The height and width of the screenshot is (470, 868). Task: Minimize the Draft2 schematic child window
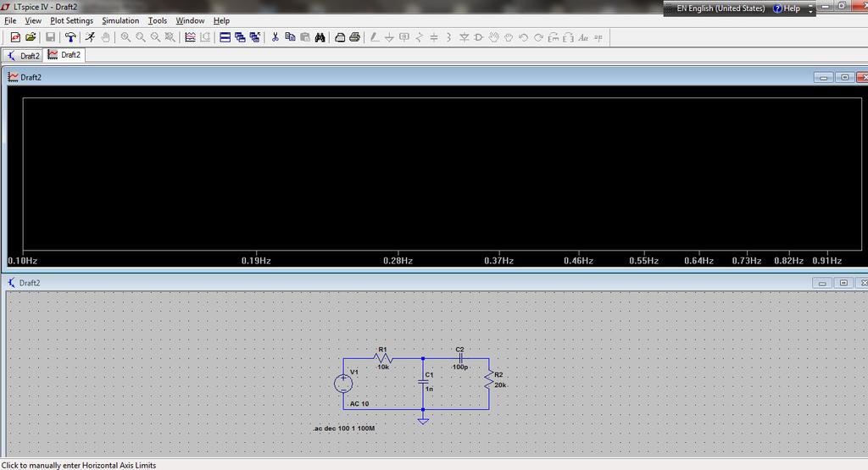(x=822, y=283)
